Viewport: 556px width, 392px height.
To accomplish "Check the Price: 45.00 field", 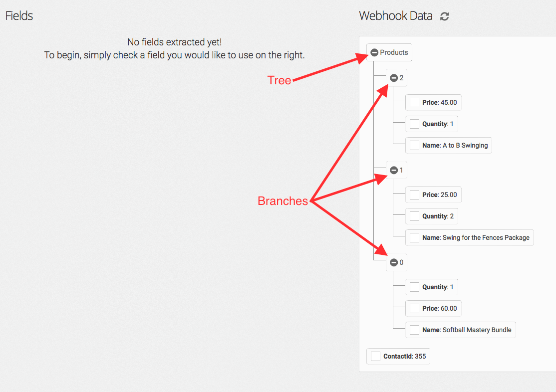I will tap(414, 102).
